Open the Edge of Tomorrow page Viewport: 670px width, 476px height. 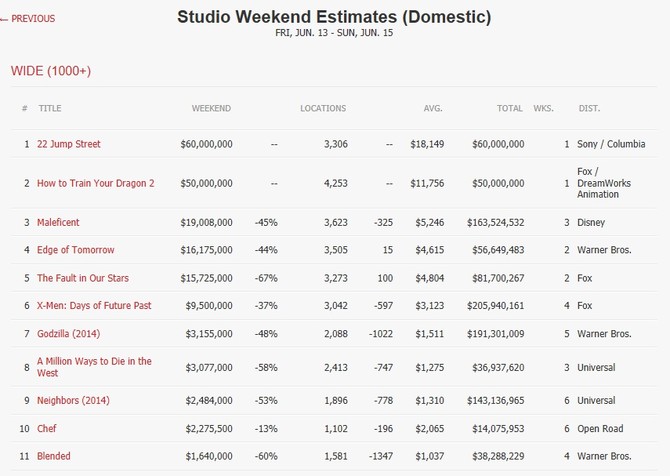pyautogui.click(x=76, y=250)
